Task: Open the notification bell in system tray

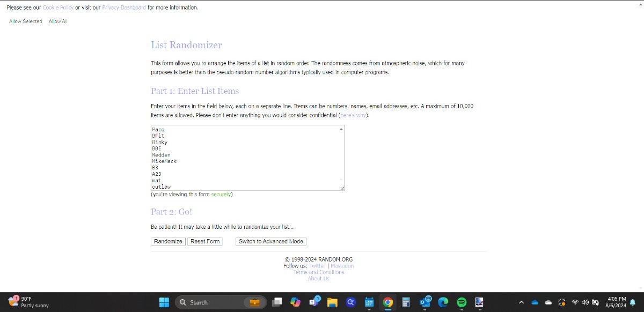Action: click(633, 302)
